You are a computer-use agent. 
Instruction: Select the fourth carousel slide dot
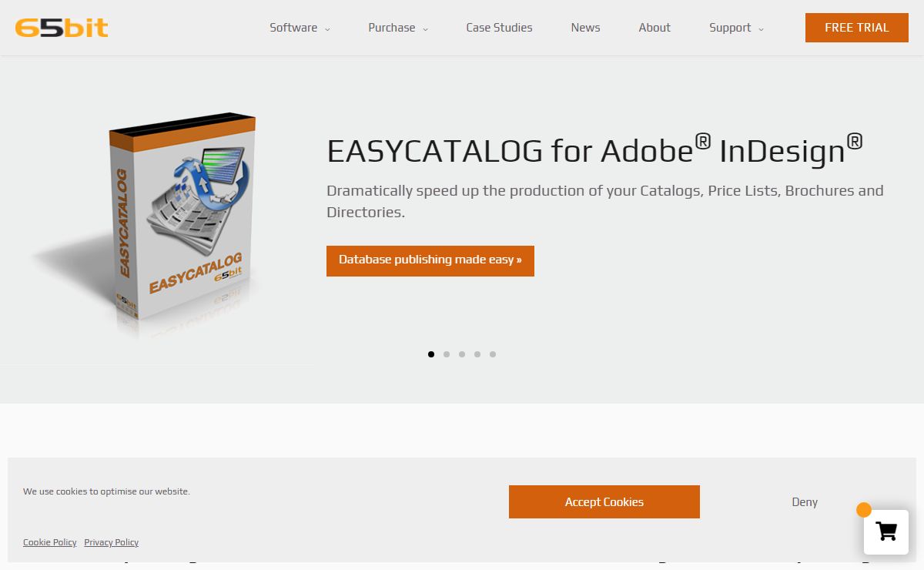coord(477,354)
